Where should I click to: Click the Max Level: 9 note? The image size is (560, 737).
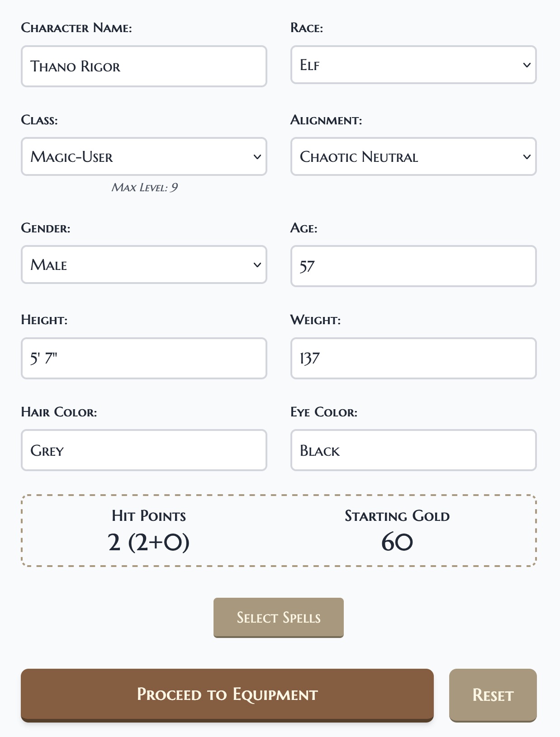pos(144,188)
